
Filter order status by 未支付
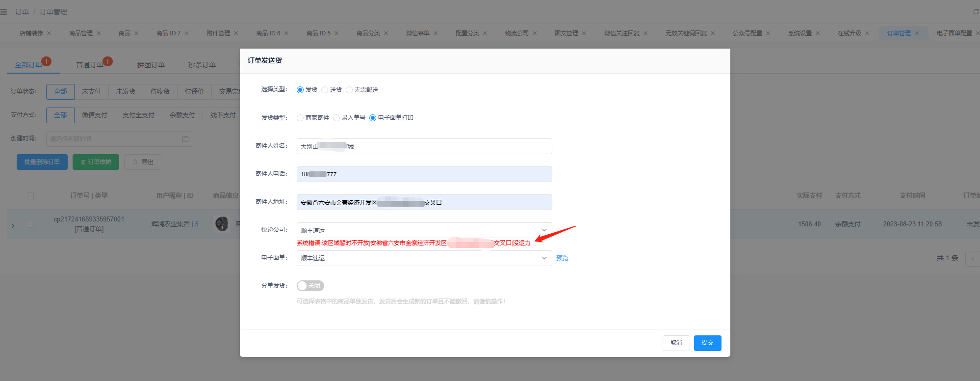point(91,92)
